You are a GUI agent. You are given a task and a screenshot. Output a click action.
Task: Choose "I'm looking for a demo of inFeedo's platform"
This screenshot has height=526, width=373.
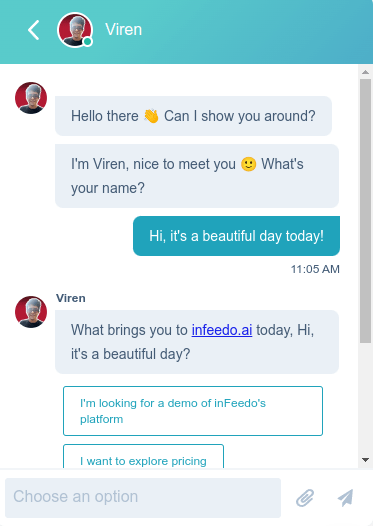pos(193,411)
